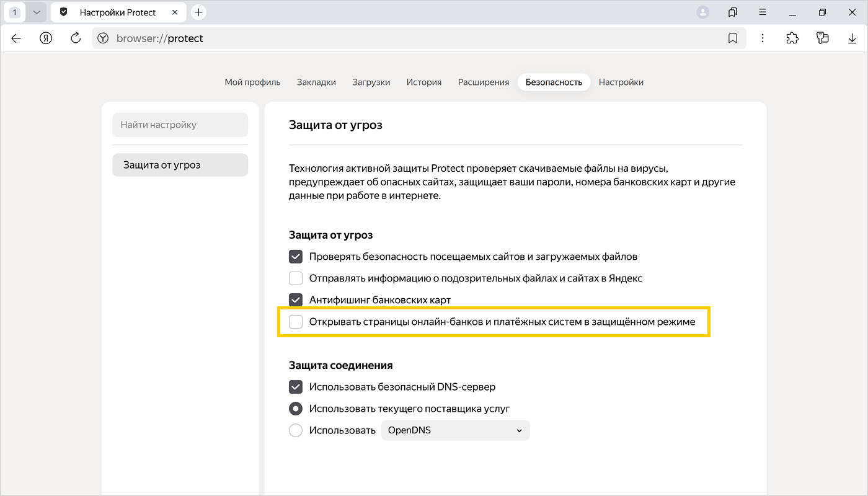Expand the OpenDNS provider dropdown
This screenshot has width=868, height=496.
pos(455,430)
